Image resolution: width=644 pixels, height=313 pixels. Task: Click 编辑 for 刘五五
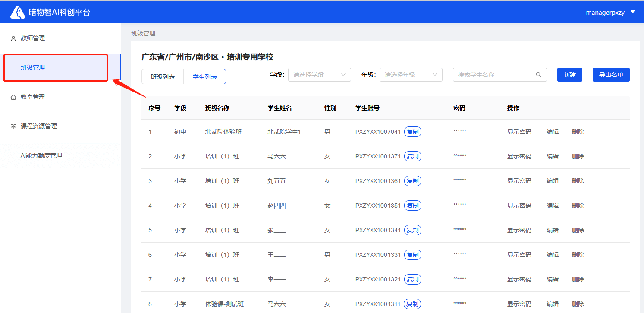point(553,181)
